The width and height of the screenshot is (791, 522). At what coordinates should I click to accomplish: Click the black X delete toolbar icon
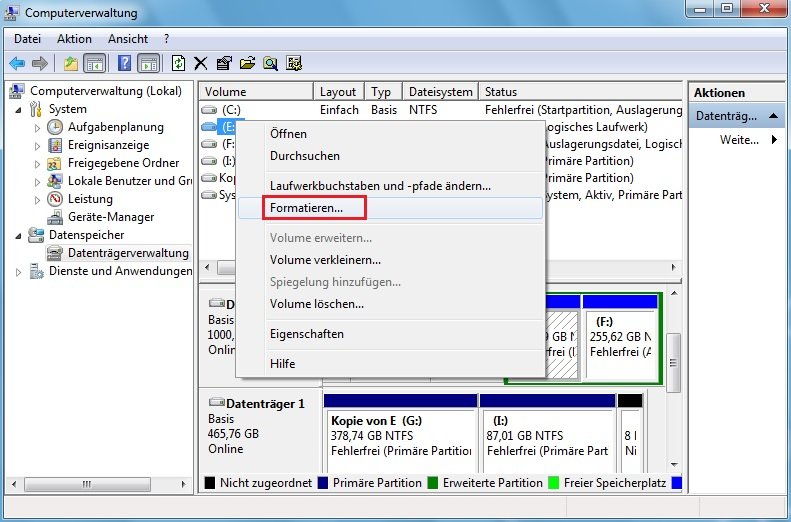(201, 64)
